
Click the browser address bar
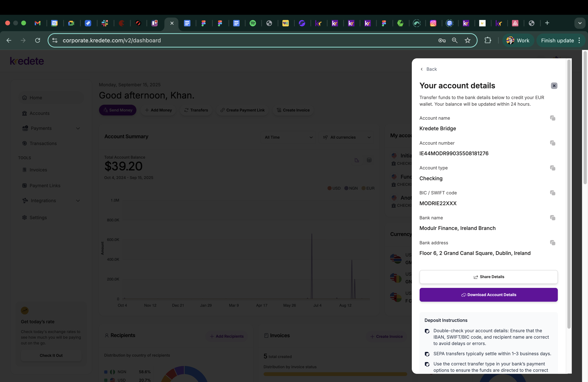tap(112, 40)
